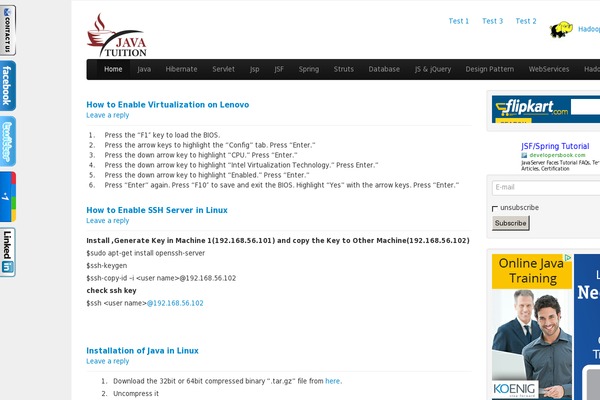Image resolution: width=600 pixels, height=400 pixels.
Task: Click the Koenig logo in the ad
Action: tap(514, 390)
